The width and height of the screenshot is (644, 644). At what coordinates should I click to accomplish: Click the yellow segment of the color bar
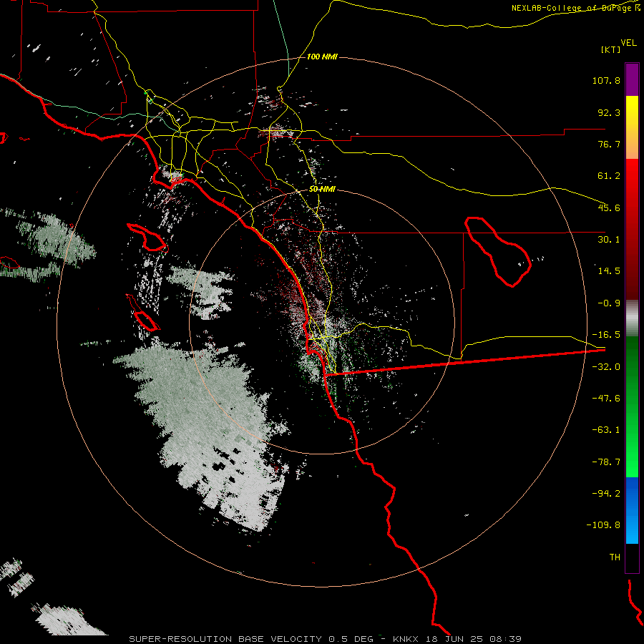(x=632, y=127)
